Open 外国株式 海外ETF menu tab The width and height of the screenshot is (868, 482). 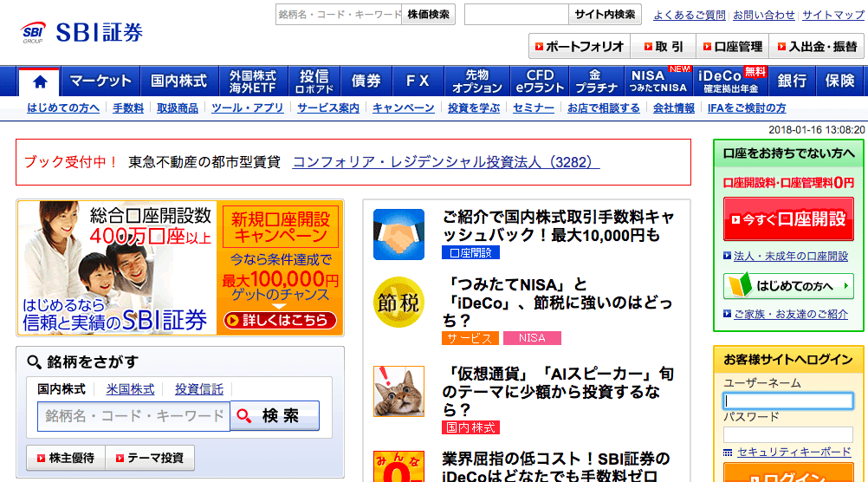(x=253, y=81)
